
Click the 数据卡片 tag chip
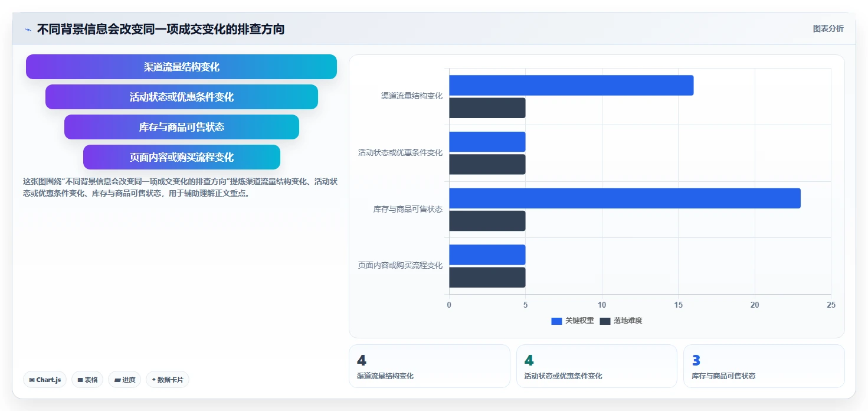(x=168, y=380)
